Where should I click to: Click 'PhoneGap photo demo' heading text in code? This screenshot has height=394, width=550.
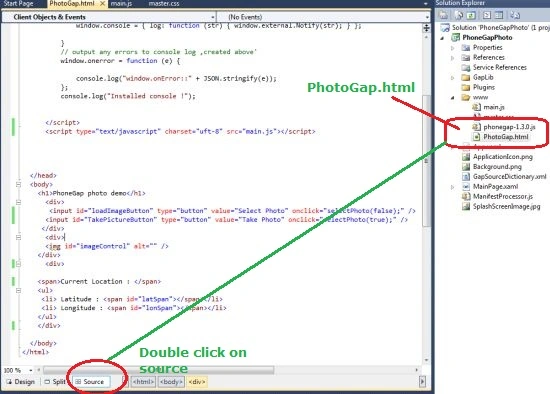(x=89, y=193)
